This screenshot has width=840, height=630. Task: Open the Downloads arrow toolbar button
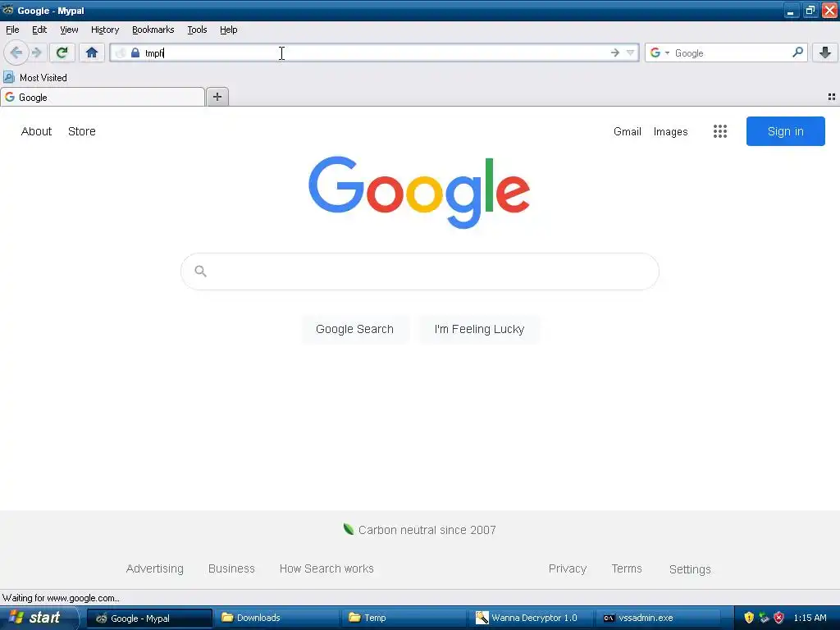click(825, 52)
